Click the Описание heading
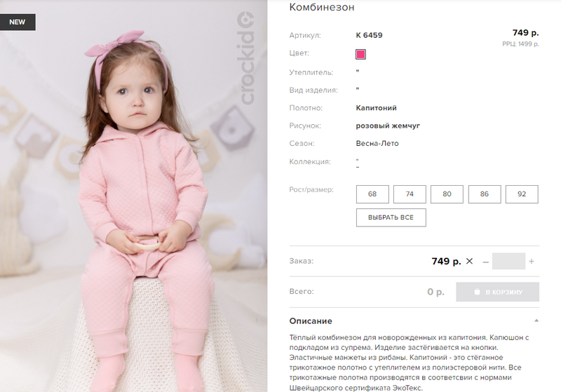 click(311, 321)
